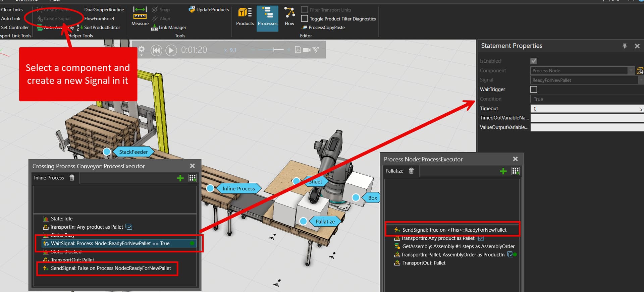The height and width of the screenshot is (292, 644).
Task: Select the Inline Process tab
Action: pos(49,178)
